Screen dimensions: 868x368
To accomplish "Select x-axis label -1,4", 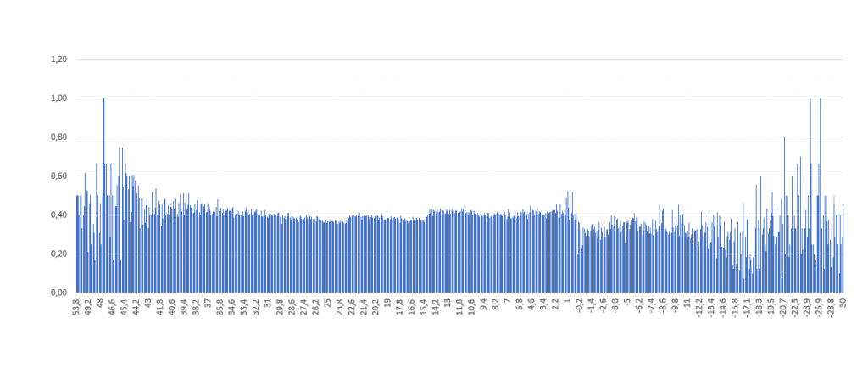I will click(591, 307).
